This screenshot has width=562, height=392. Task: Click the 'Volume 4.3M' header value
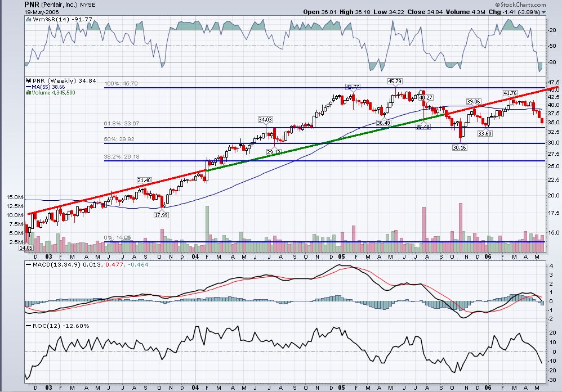tap(465, 12)
